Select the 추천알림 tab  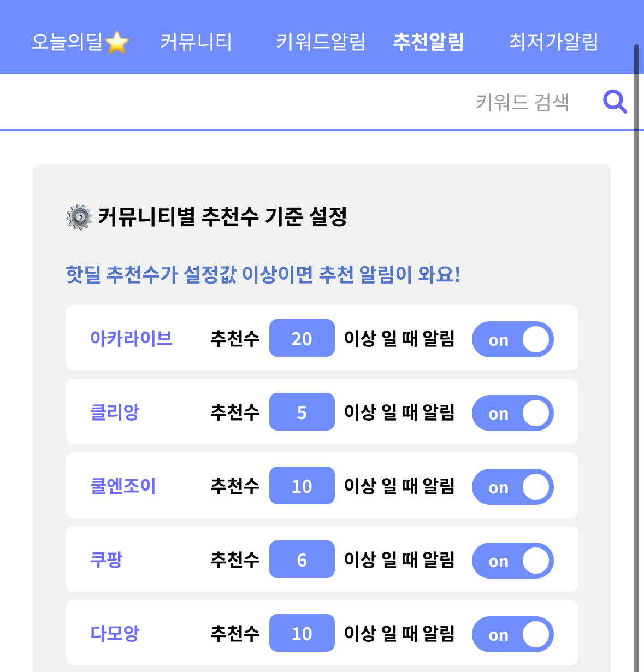coord(428,42)
